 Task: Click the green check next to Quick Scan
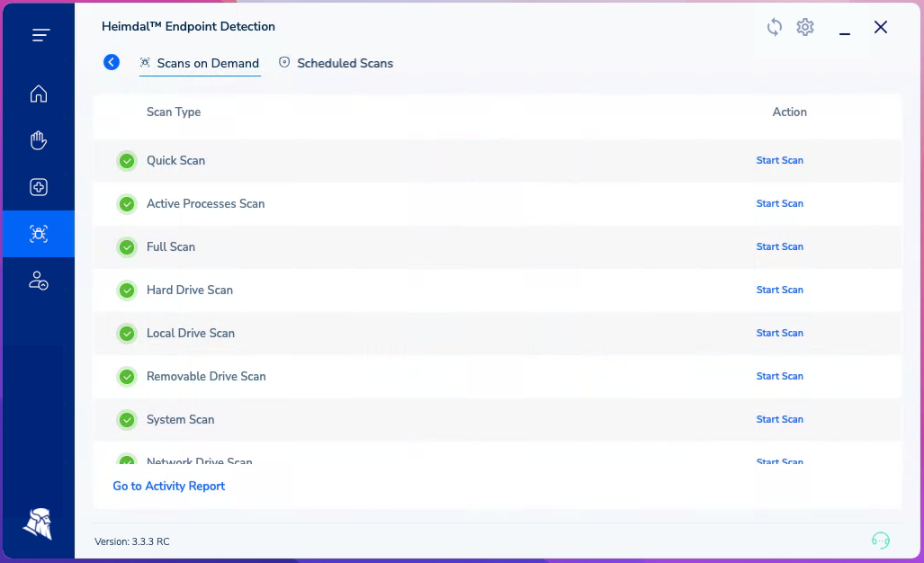pos(127,161)
